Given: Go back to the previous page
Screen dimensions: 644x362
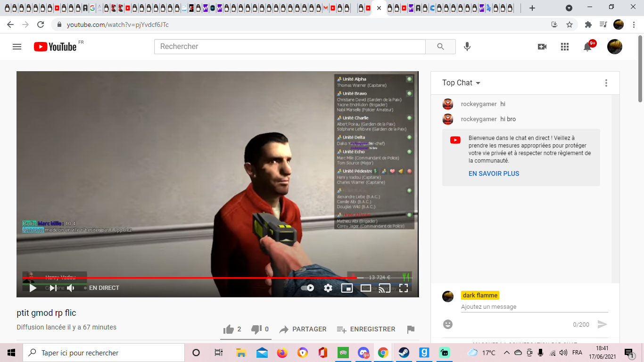Looking at the screenshot, I should coord(10,25).
